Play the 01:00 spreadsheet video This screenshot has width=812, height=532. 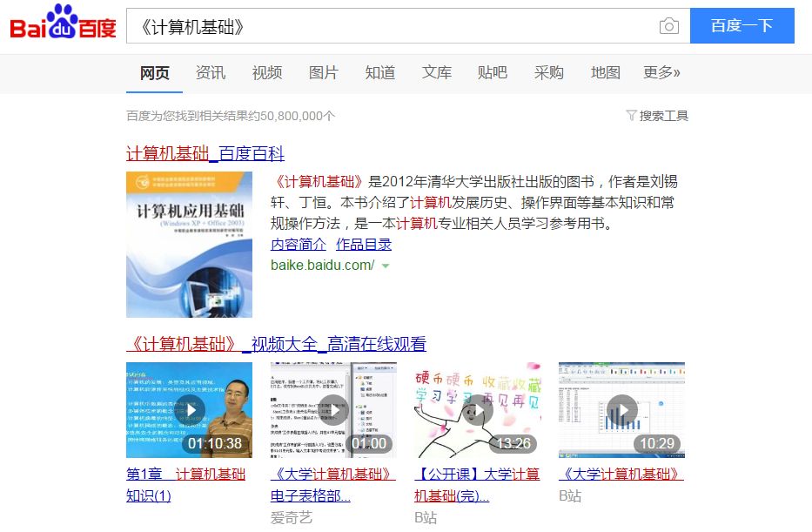(x=333, y=410)
